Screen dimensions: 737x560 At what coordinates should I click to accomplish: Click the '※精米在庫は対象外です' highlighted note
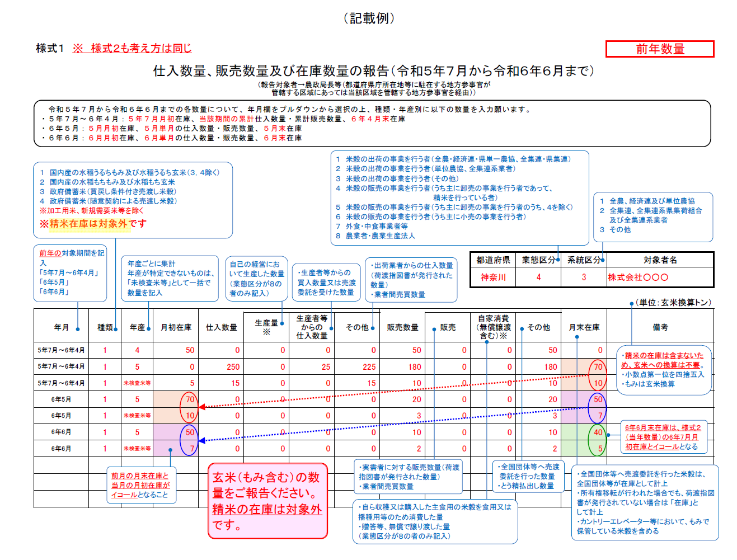[93, 224]
